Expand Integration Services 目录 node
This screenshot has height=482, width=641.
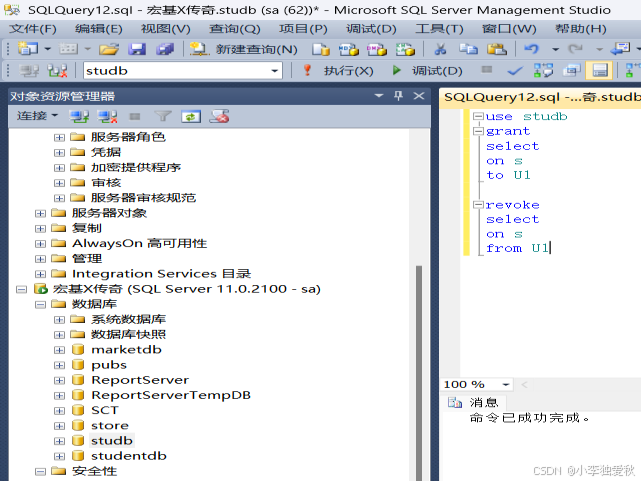40,274
